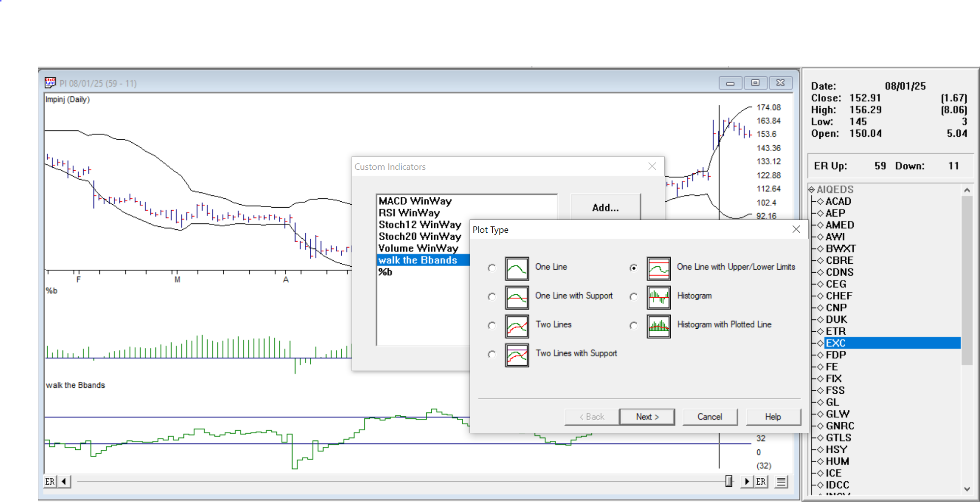980x502 pixels.
Task: Select ticker HSY in the tree
Action: [836, 449]
